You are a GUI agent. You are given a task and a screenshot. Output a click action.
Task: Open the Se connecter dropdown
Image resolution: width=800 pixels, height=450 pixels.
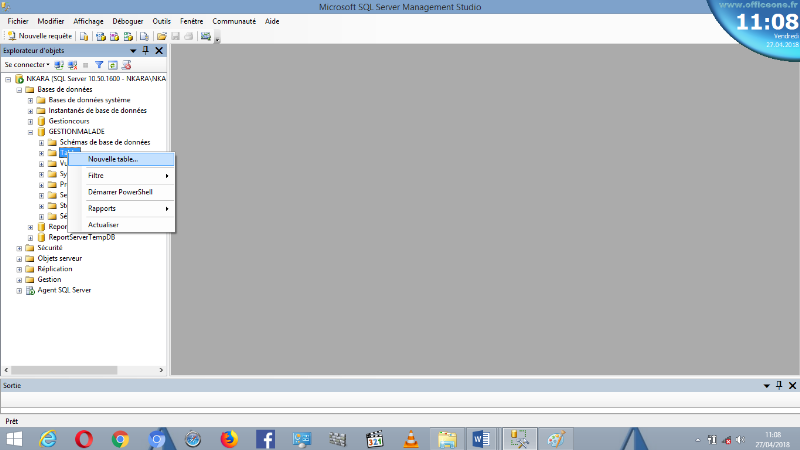click(x=27, y=65)
